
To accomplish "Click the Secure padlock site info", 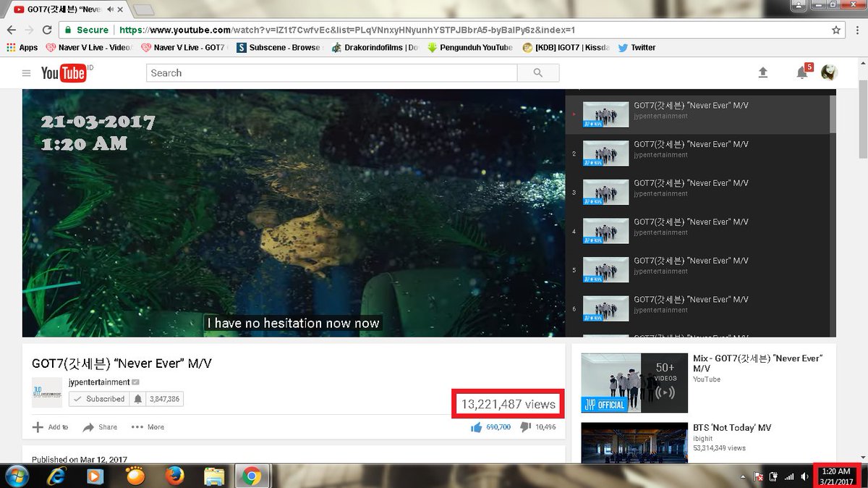I will [85, 30].
